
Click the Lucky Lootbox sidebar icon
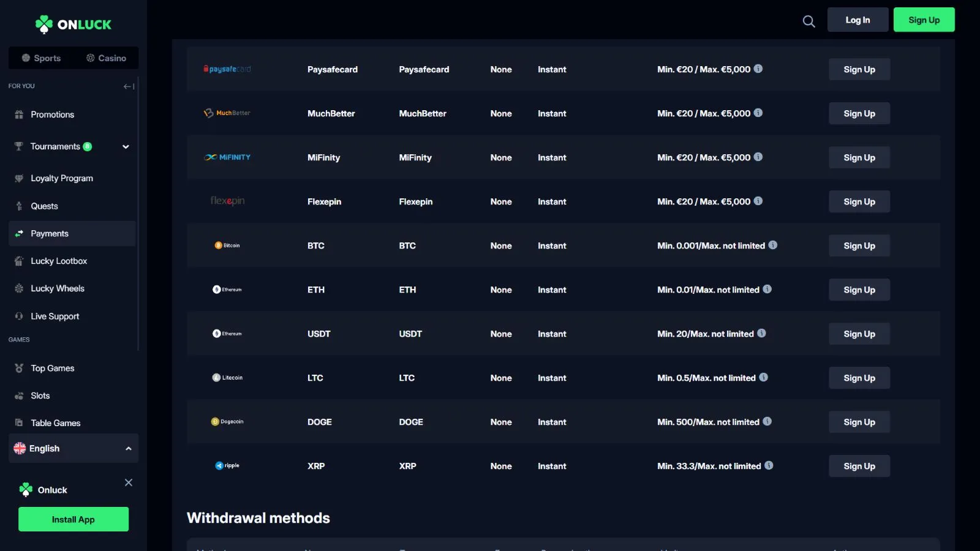point(19,261)
